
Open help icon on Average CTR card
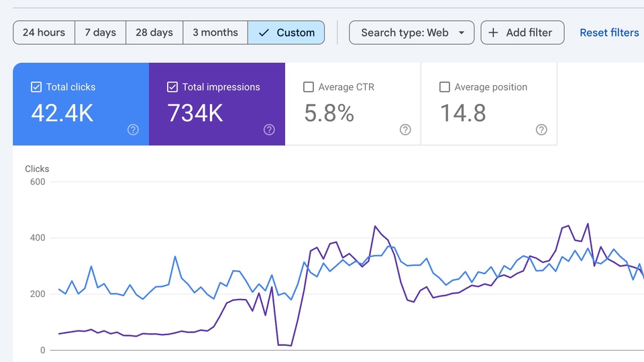[405, 129]
